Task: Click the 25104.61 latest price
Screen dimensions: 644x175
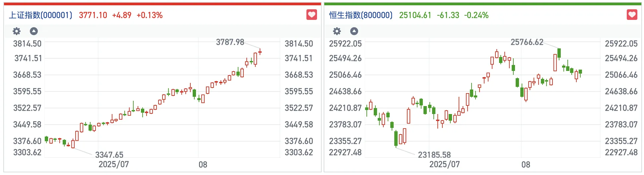Action: coord(415,15)
